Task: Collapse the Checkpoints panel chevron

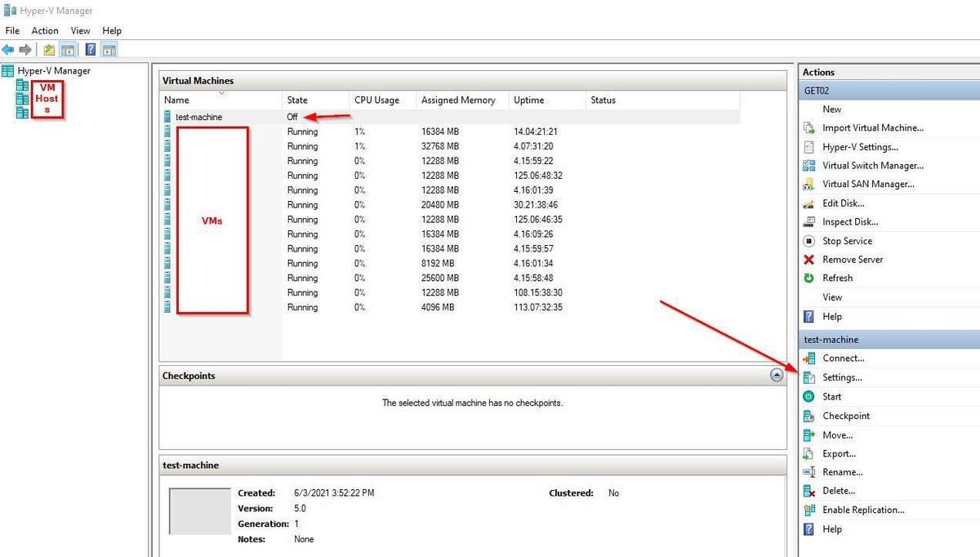Action: (x=777, y=376)
